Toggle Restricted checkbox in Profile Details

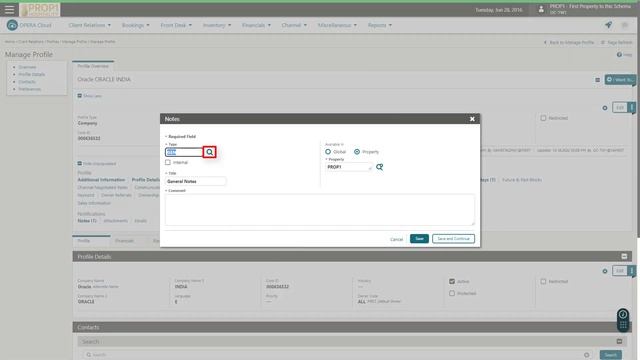543,281
